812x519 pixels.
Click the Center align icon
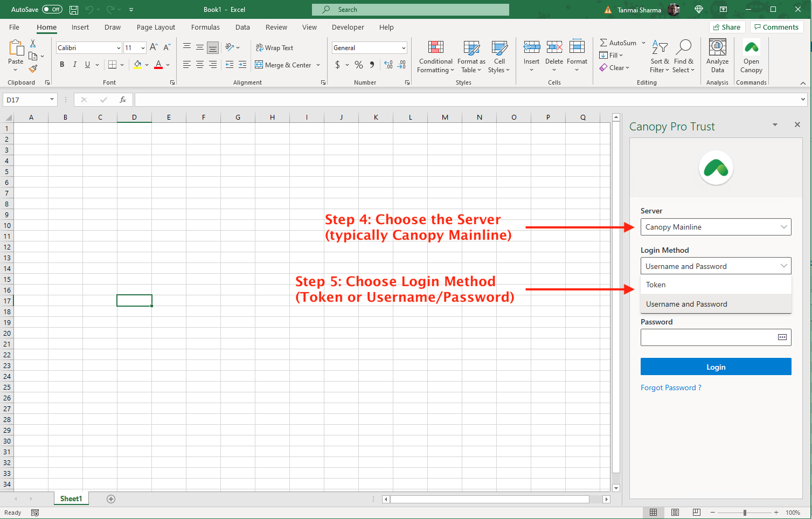pos(200,65)
